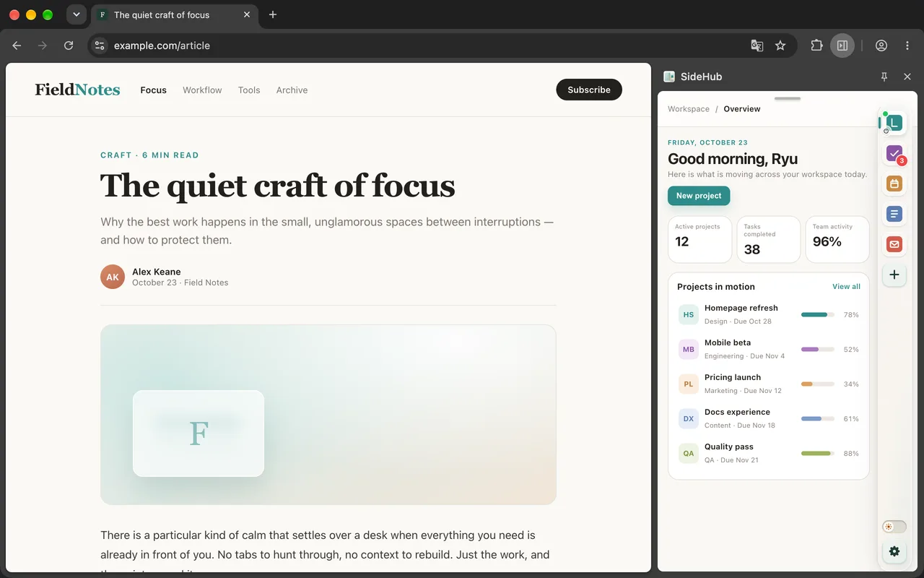Screen dimensions: 924x578
Task: Click the translate page icon in address bar
Action: (757, 46)
